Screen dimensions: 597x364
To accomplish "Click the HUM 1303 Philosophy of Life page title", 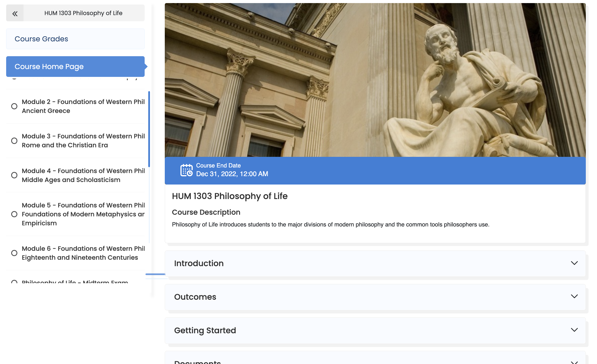I will (x=229, y=196).
